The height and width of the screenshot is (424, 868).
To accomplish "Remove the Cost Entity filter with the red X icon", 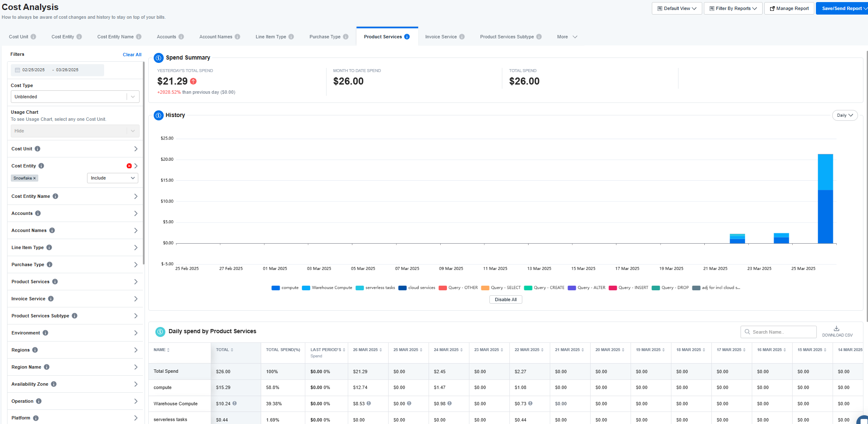I will (x=129, y=166).
